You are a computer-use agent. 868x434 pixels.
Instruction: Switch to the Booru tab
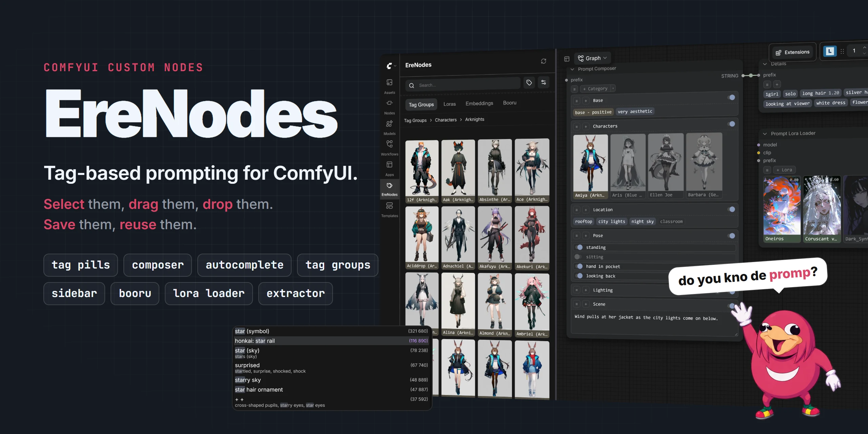(510, 103)
